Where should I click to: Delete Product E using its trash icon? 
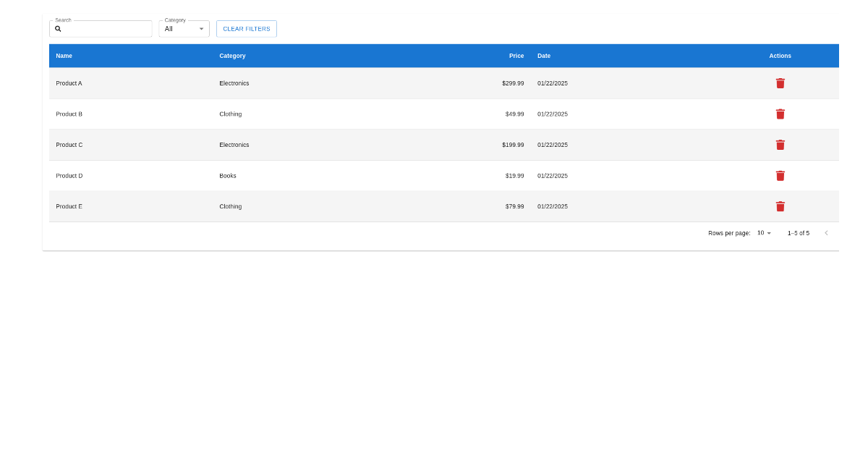(780, 206)
